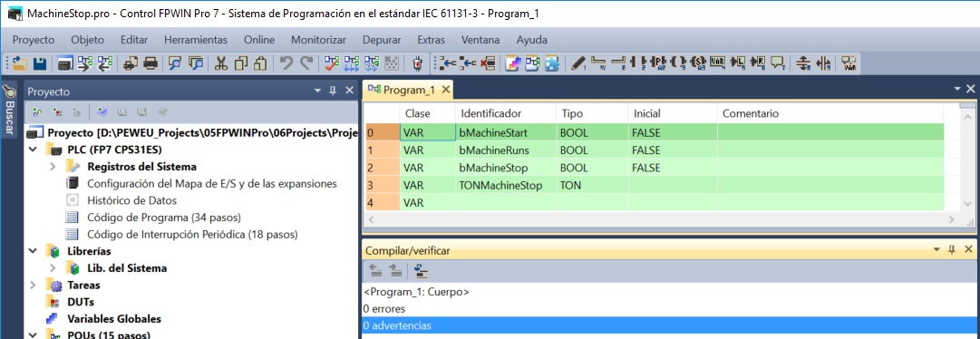Image resolution: width=980 pixels, height=339 pixels.
Task: Click the TONMachineStop identifier cell
Action: pos(505,185)
